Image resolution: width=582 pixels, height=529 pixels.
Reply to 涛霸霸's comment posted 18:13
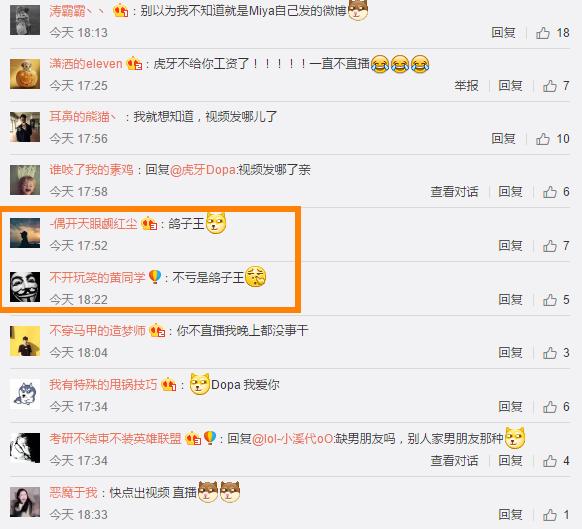[x=503, y=33]
